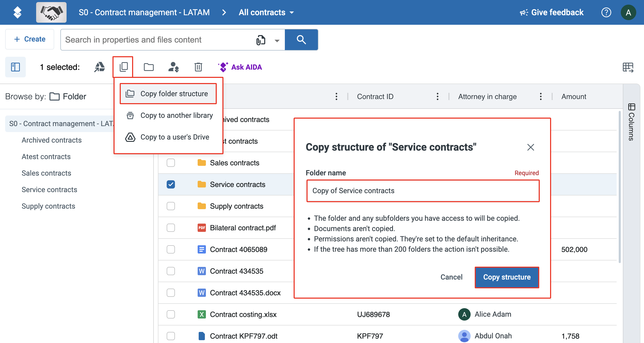Click the Amount column header
644x343 pixels.
pyautogui.click(x=574, y=96)
